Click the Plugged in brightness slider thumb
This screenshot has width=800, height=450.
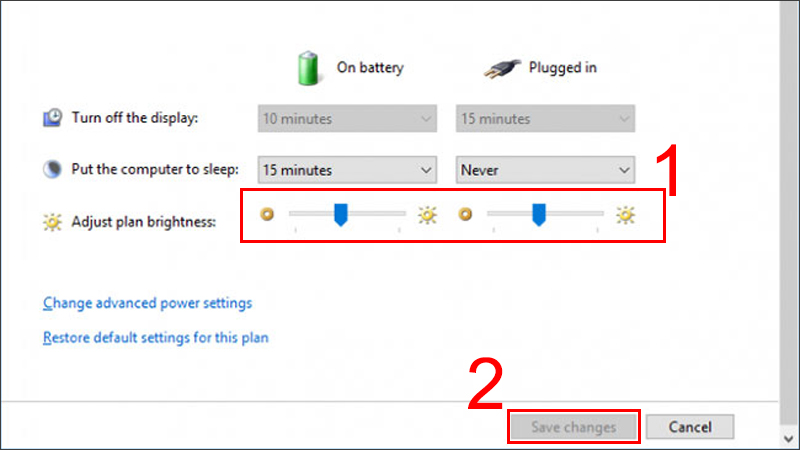point(538,214)
